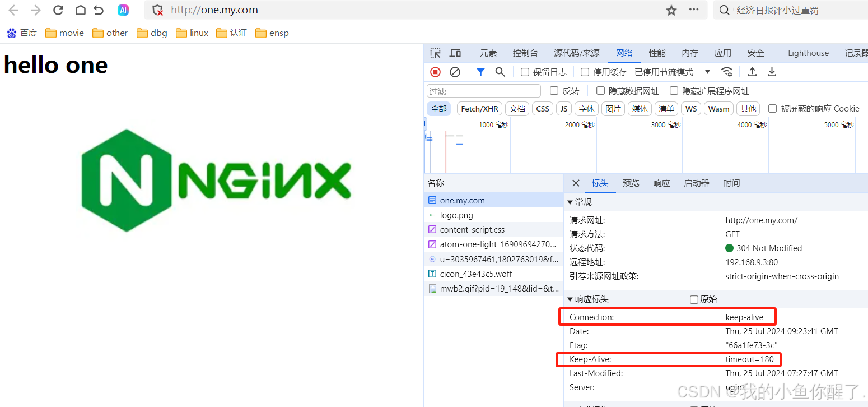Open the 源代码/来源 tab

577,53
